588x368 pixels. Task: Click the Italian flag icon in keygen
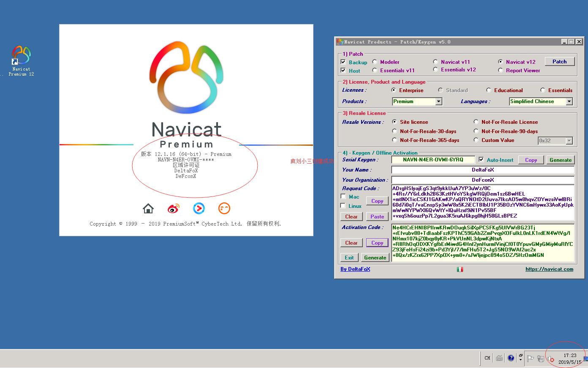click(460, 269)
